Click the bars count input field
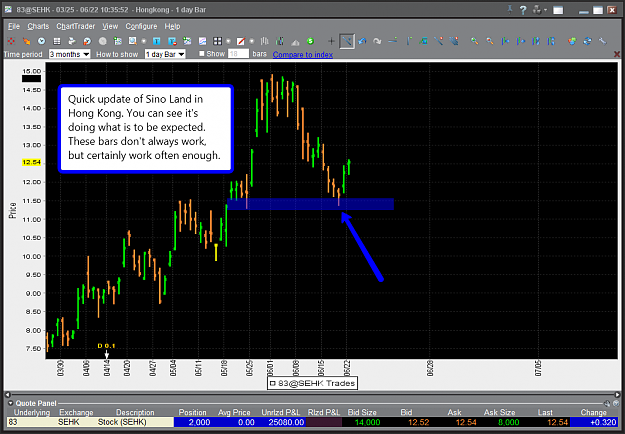The width and height of the screenshot is (625, 434). 238,54
